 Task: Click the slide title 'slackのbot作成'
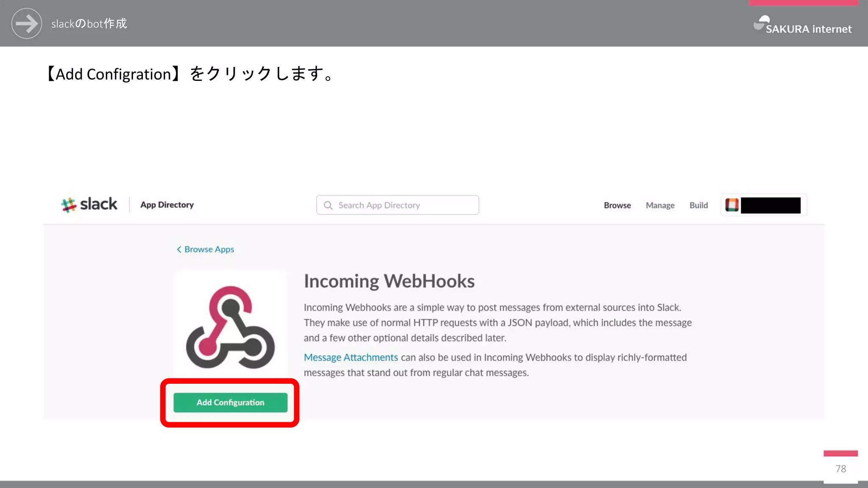click(x=89, y=24)
